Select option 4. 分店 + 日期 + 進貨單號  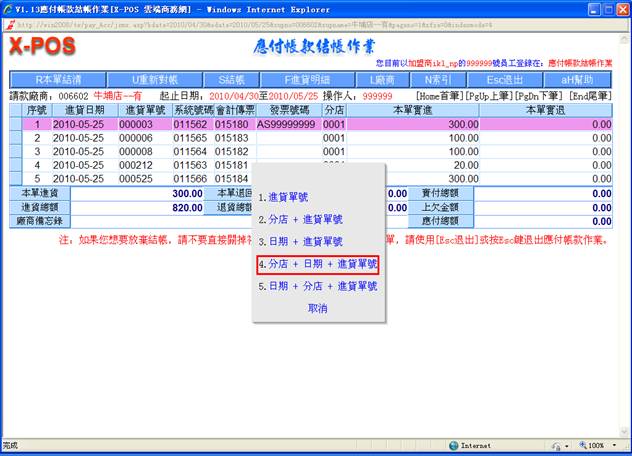tap(317, 264)
